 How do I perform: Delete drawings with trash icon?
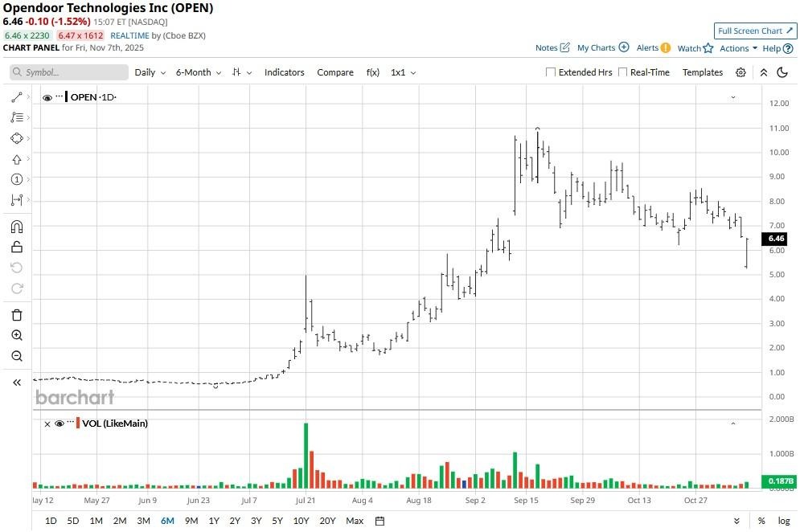pos(16,315)
